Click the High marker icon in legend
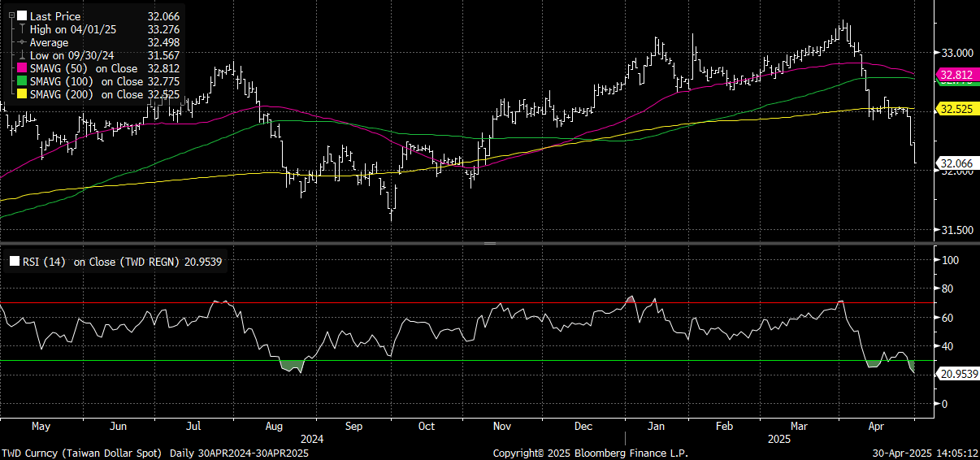This screenshot has width=980, height=460. point(22,29)
